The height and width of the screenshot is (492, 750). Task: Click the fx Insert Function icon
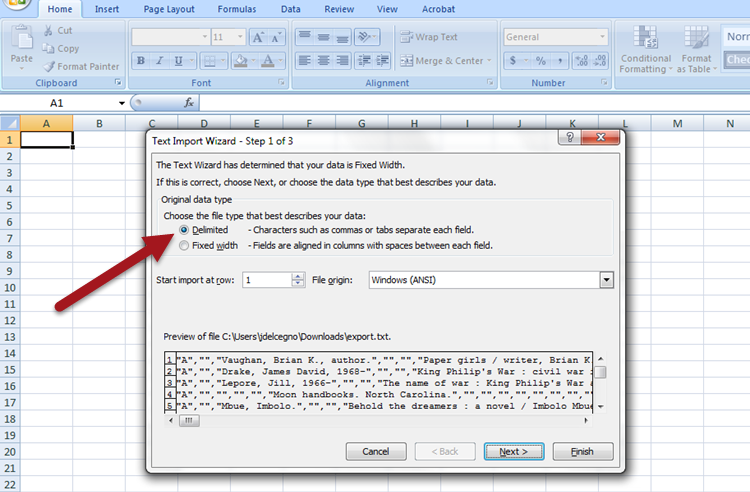[189, 102]
